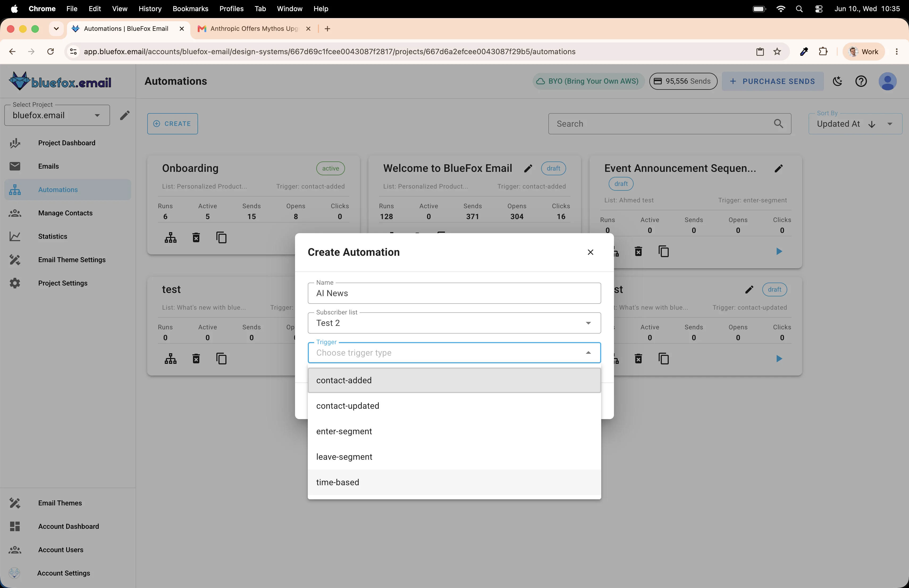Click the BYO Bring Your Own AWS chip

(588, 81)
